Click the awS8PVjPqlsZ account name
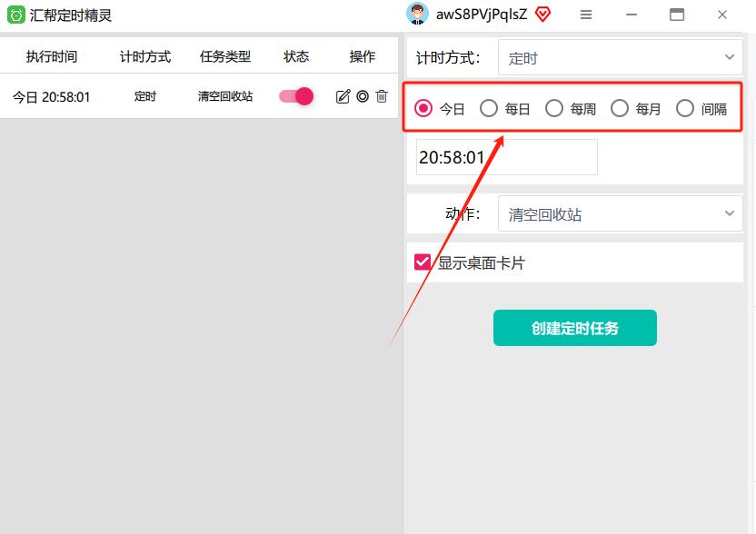The height and width of the screenshot is (534, 756). pos(482,15)
